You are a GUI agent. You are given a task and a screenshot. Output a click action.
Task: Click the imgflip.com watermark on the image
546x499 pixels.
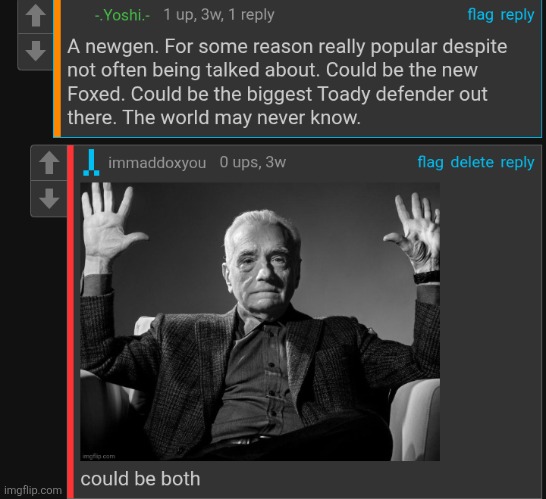click(x=99, y=456)
